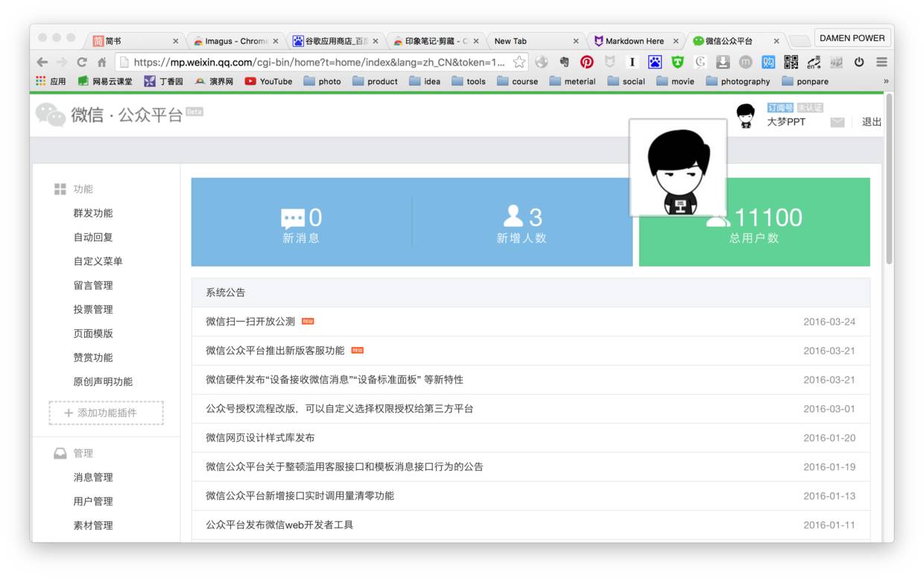Open the 总用户数 11100 tile
Viewport: 924px width, 578px height.
[x=754, y=222]
